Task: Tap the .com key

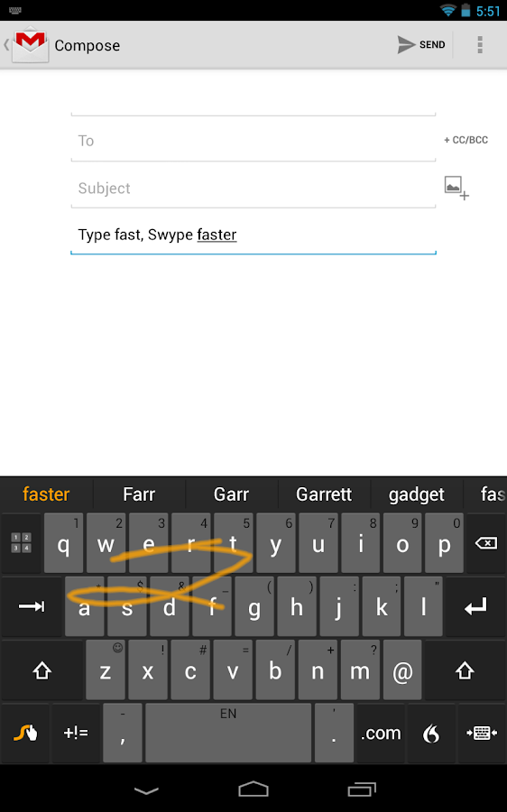Action: coord(381,733)
